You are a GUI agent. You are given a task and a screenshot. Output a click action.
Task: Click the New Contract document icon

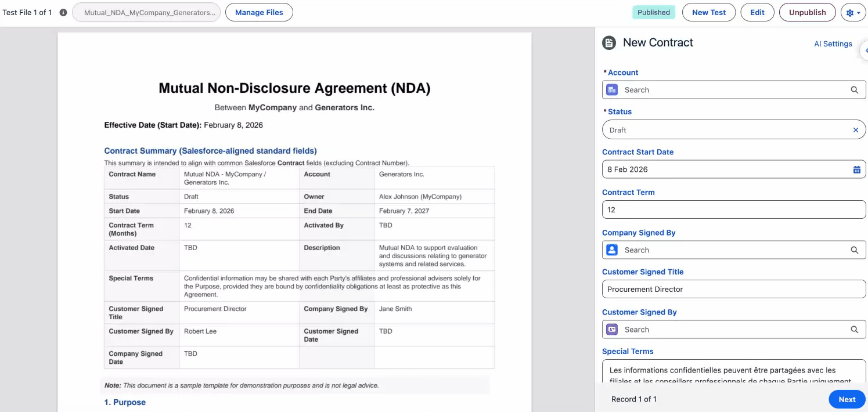609,42
